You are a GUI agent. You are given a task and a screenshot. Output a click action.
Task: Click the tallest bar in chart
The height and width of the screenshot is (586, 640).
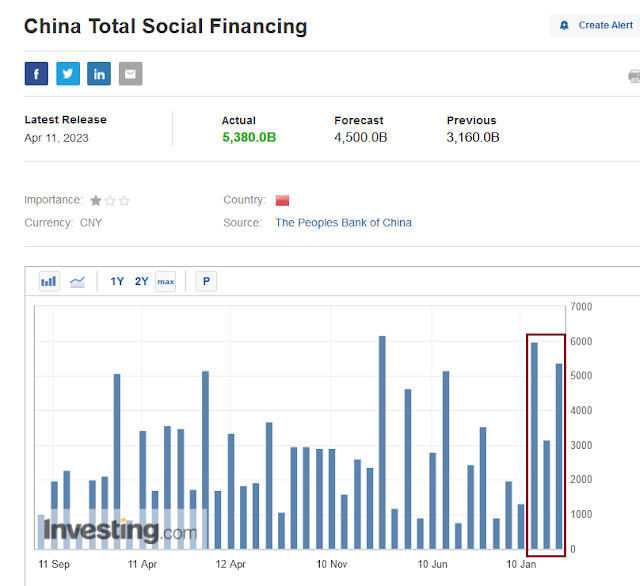[x=382, y=440]
